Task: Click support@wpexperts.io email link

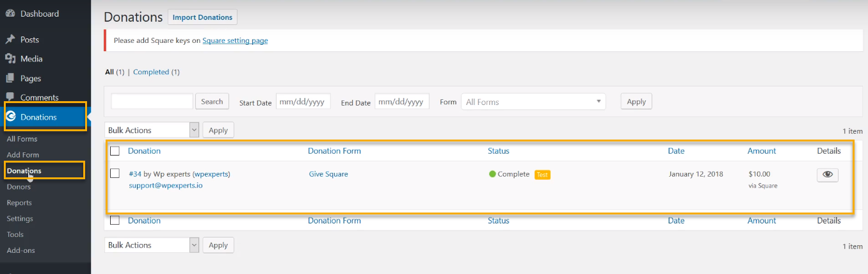Action: 166,186
